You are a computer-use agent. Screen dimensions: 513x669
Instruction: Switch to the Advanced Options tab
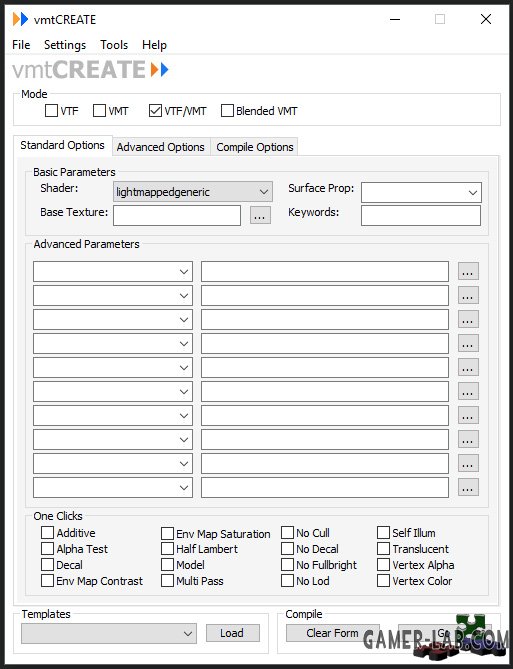pos(161,147)
